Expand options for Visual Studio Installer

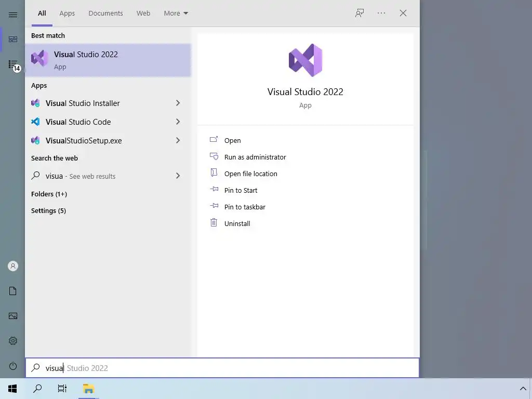(178, 103)
